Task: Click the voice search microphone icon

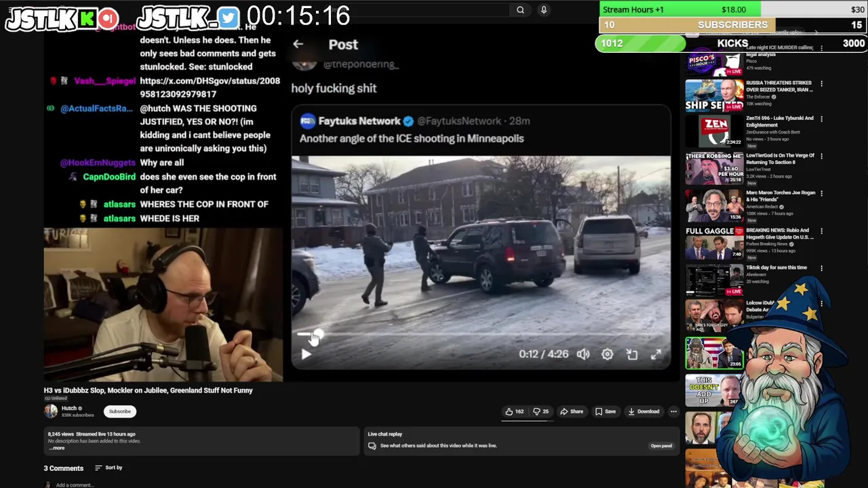Action: pos(543,9)
